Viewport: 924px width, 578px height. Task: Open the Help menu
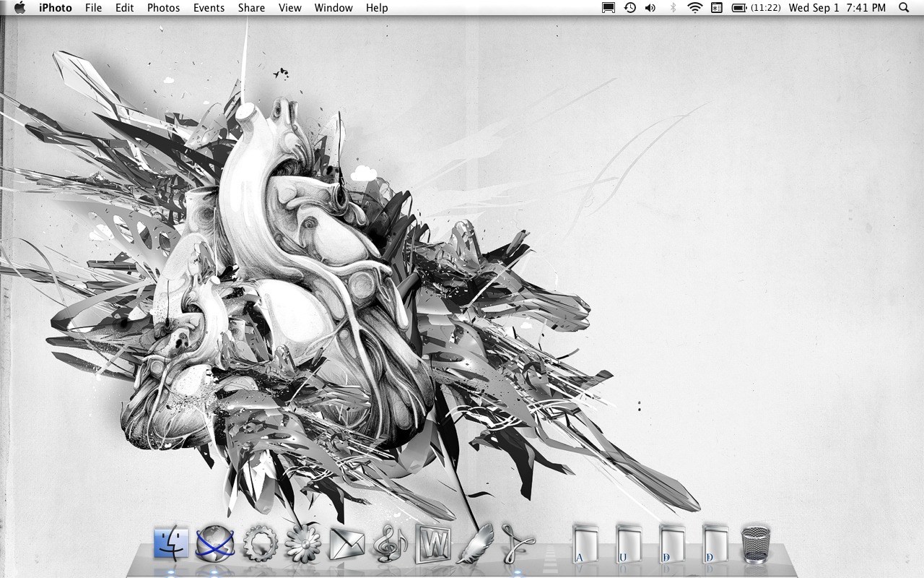coord(377,8)
